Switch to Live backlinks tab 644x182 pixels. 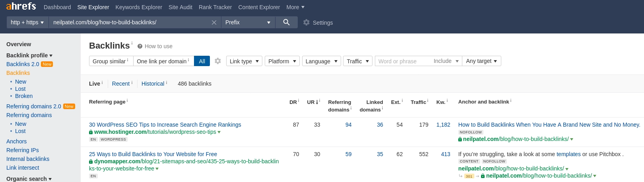coord(95,84)
